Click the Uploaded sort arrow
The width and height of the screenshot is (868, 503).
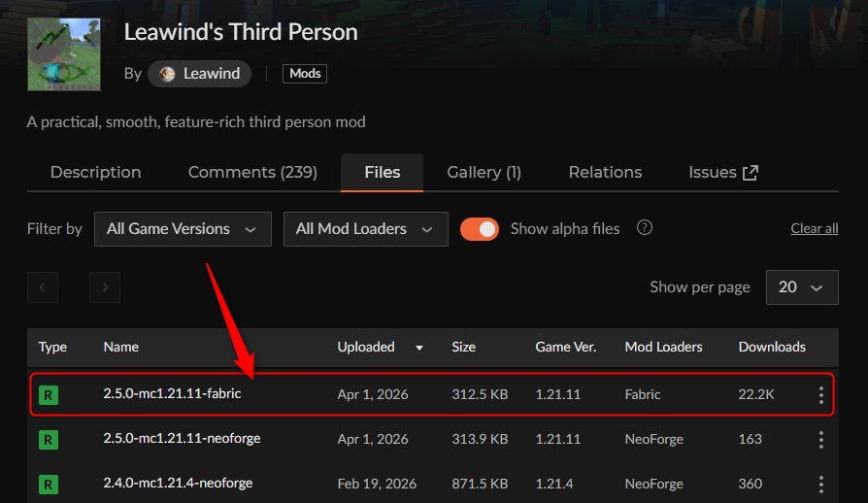(x=419, y=348)
